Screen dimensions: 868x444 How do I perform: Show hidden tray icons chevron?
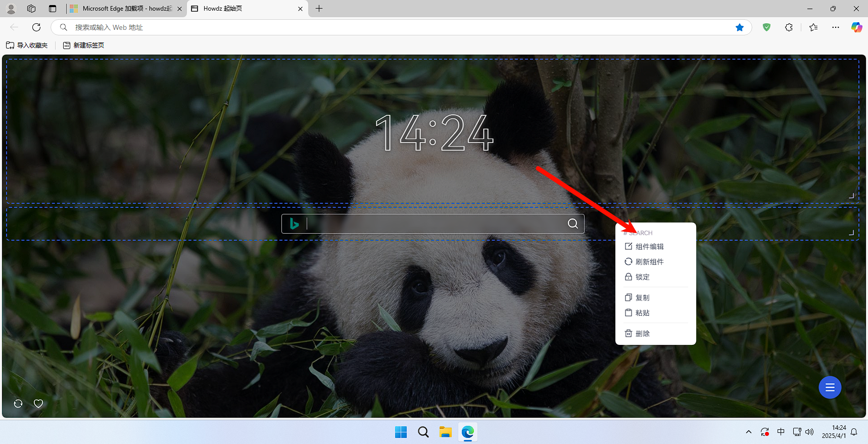click(x=748, y=432)
